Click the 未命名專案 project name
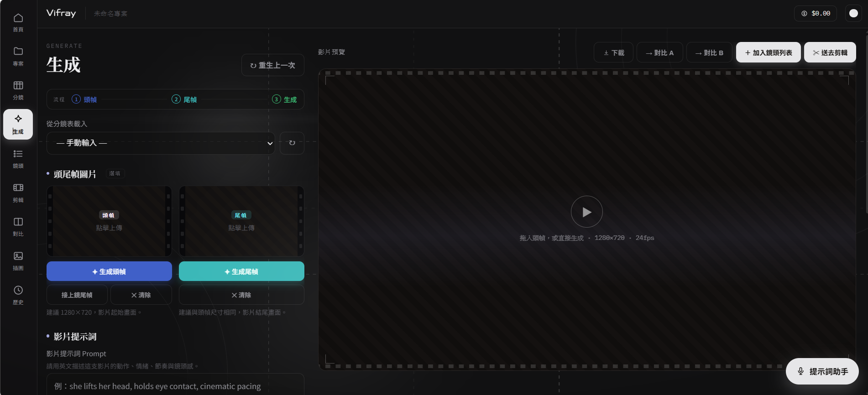The width and height of the screenshot is (868, 395). coord(110,14)
